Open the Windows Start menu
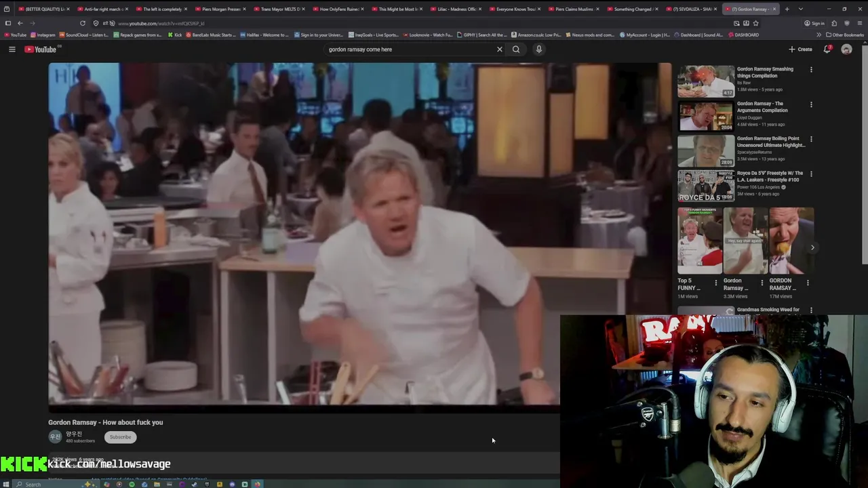Image resolution: width=868 pixels, height=488 pixels. point(7,484)
